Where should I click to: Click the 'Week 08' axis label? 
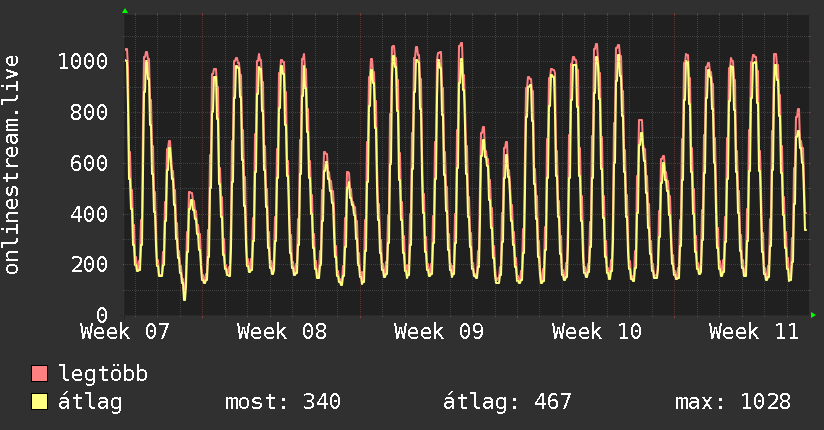[x=282, y=332]
